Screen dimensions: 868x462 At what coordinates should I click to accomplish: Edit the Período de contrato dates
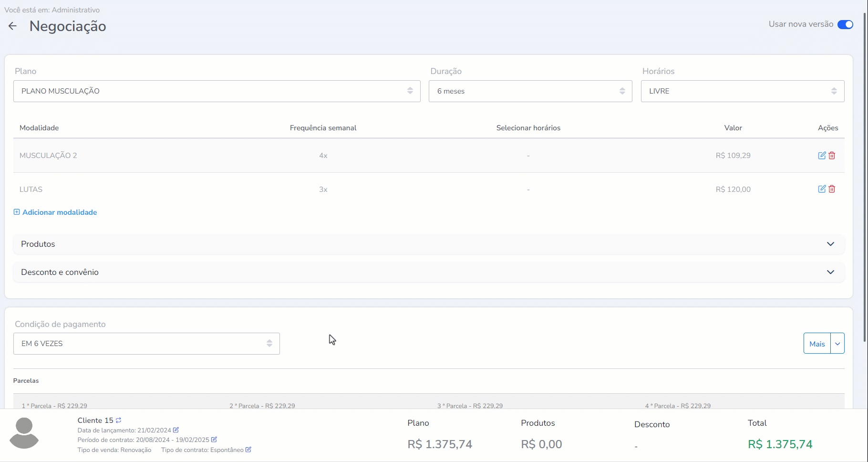click(x=214, y=440)
